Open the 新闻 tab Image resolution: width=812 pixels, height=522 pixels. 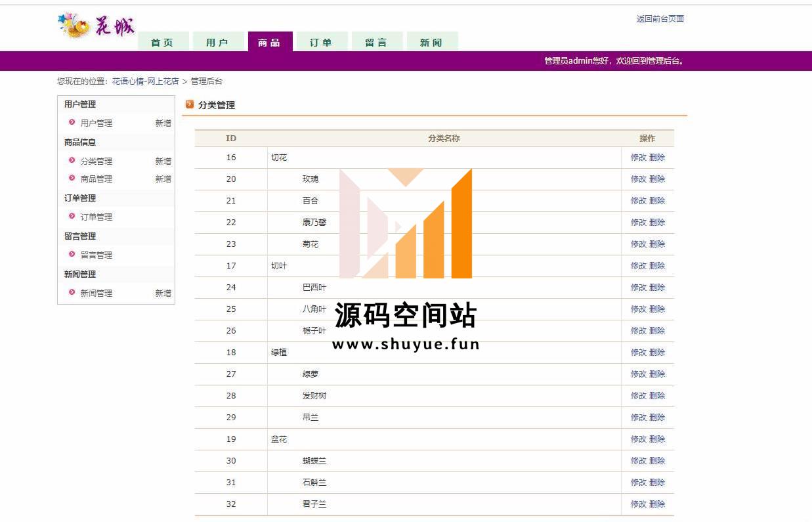[x=432, y=41]
